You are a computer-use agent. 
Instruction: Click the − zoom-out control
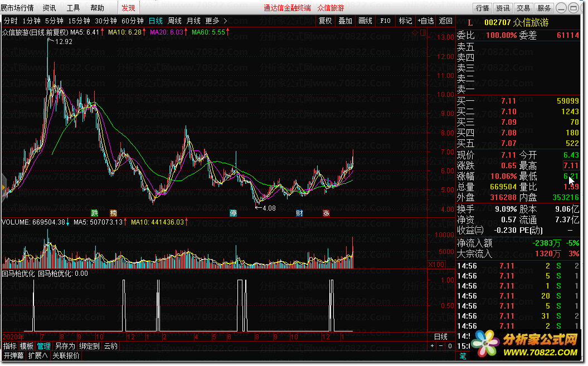coord(441,346)
